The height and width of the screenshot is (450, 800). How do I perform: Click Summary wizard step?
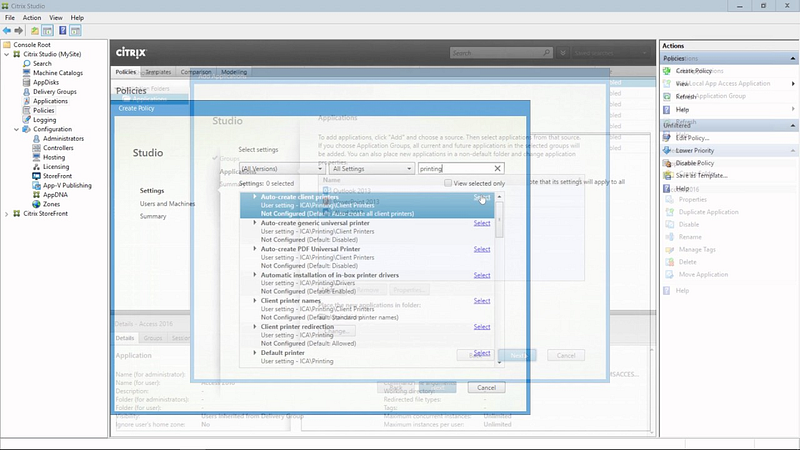click(x=153, y=216)
